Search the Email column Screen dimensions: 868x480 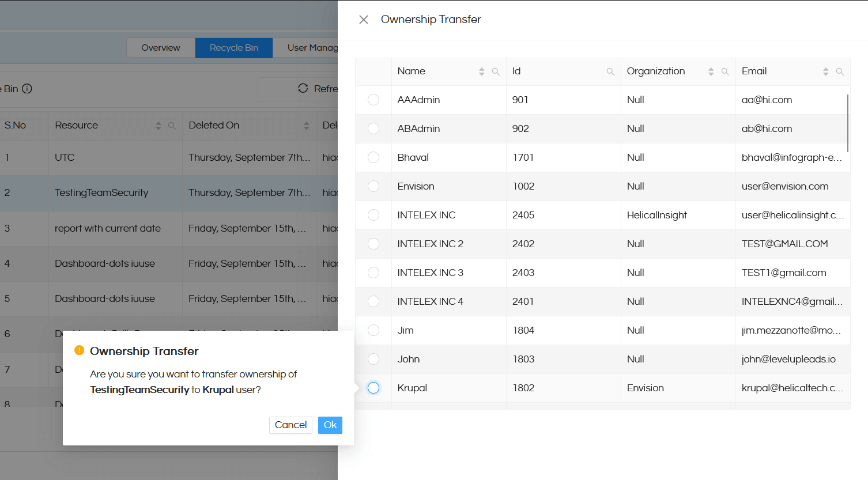840,71
